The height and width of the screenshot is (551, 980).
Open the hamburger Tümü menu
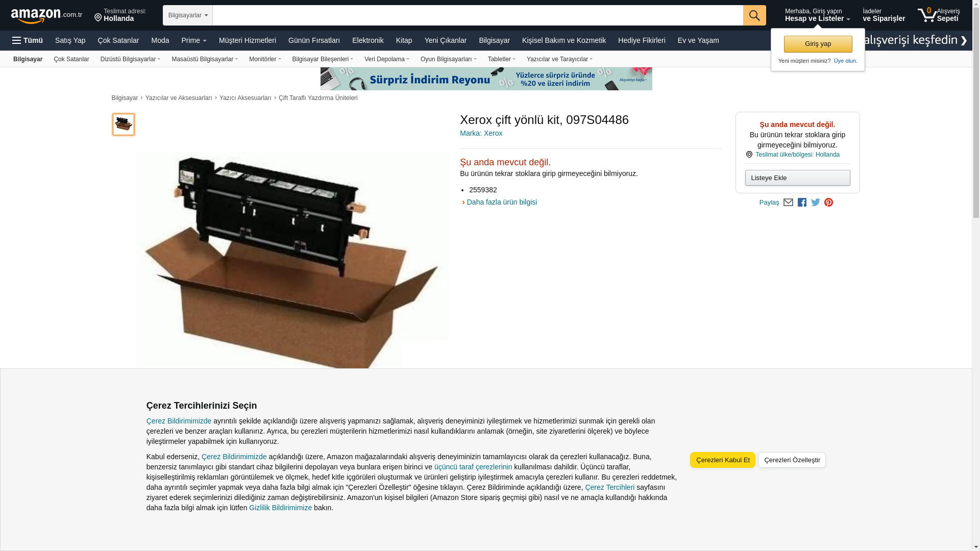(x=28, y=40)
